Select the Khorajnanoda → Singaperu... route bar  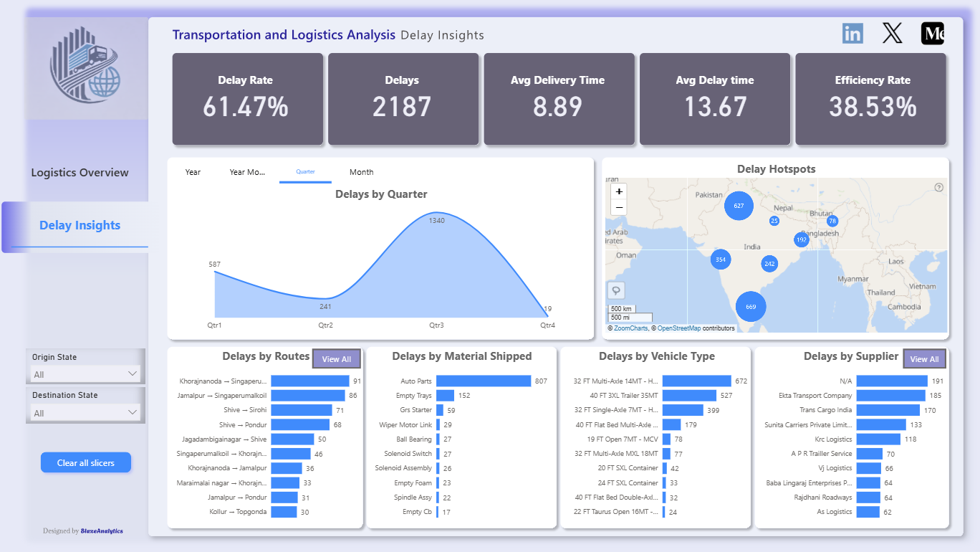click(309, 381)
